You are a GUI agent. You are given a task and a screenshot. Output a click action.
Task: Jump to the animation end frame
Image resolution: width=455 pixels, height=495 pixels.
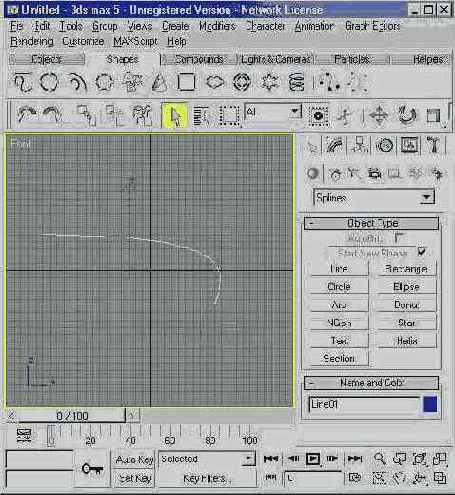coord(355,459)
